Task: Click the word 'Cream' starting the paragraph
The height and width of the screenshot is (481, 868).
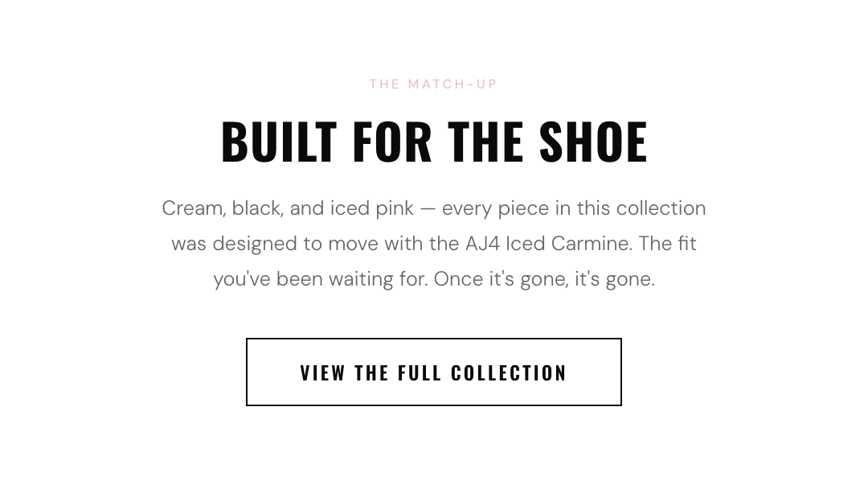Action: (186, 208)
